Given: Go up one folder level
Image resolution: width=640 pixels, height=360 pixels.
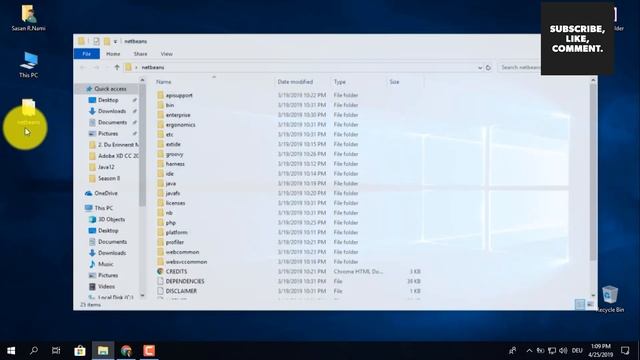Looking at the screenshot, I should coord(117,67).
